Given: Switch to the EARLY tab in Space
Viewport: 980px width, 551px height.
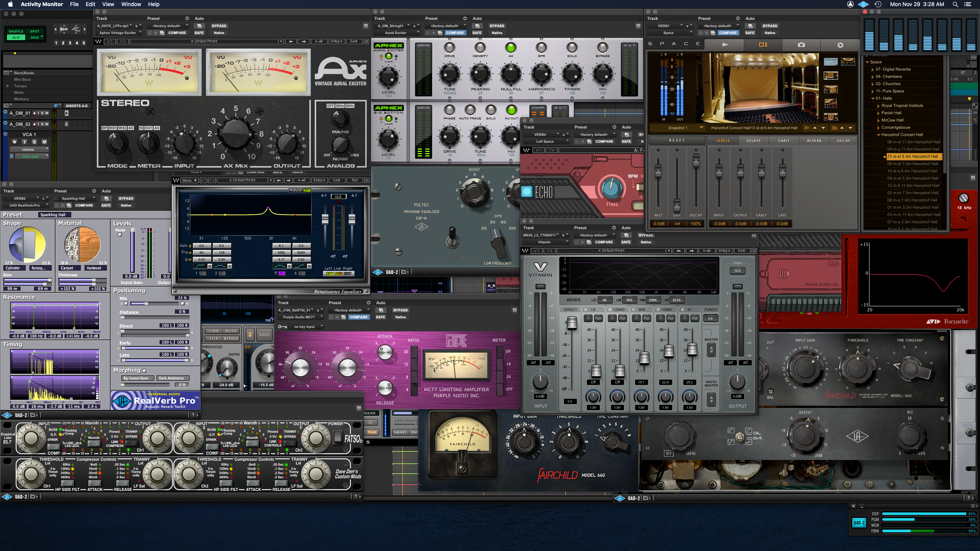Looking at the screenshot, I should (784, 141).
